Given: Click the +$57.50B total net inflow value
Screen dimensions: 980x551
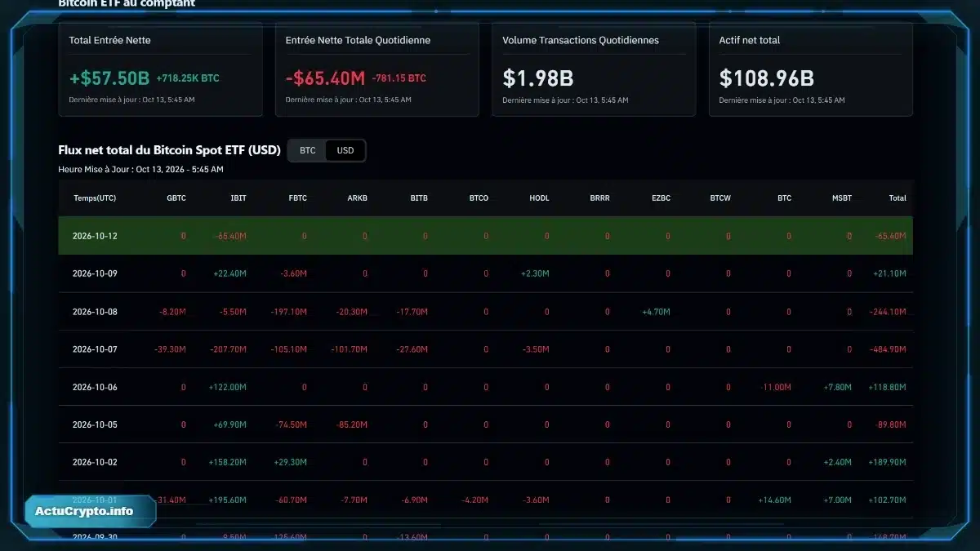Looking at the screenshot, I should point(109,78).
